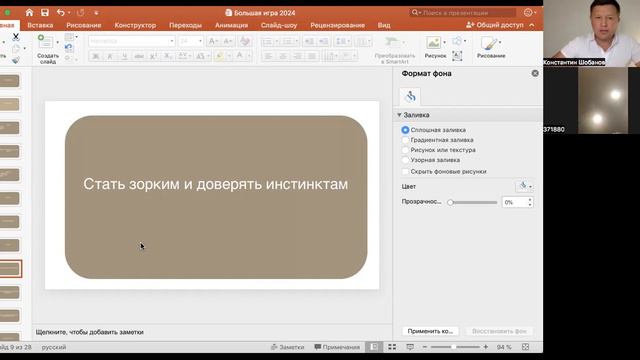Expand the undo history arrow

point(69,13)
